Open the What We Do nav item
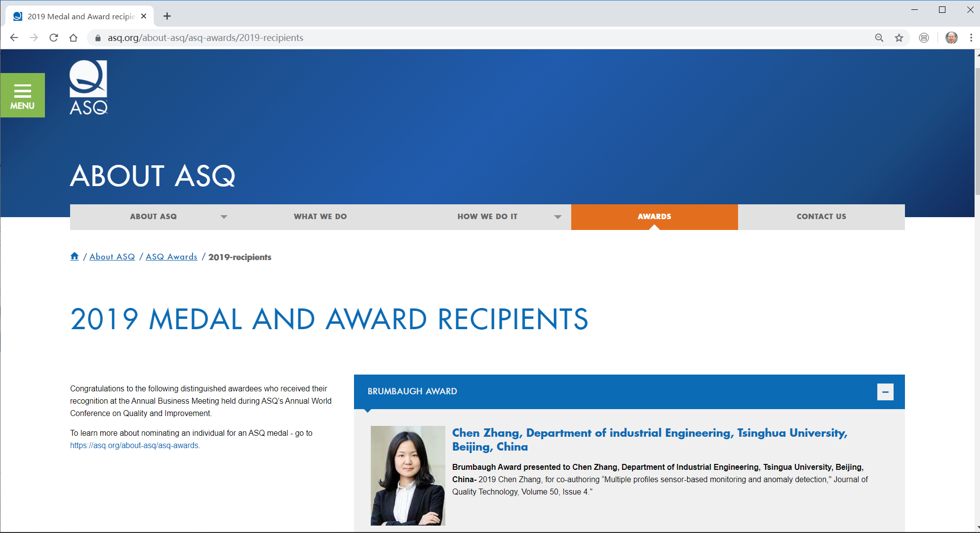Screen dimensions: 980x533 coord(320,217)
